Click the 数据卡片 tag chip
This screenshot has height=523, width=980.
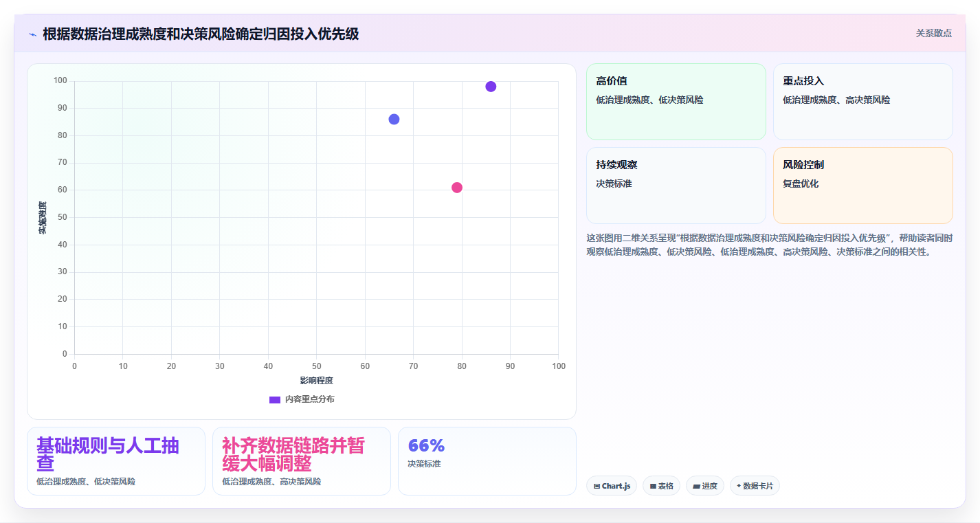[755, 486]
